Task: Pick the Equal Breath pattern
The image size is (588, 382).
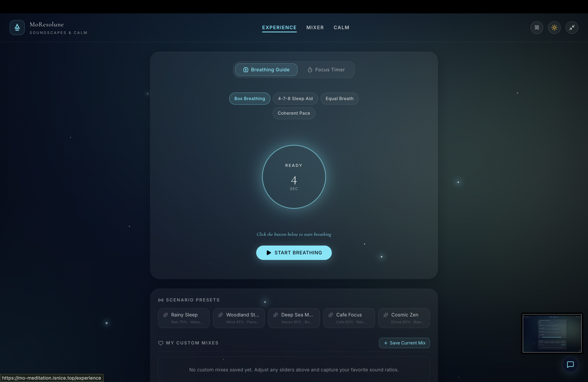Action: (339, 98)
